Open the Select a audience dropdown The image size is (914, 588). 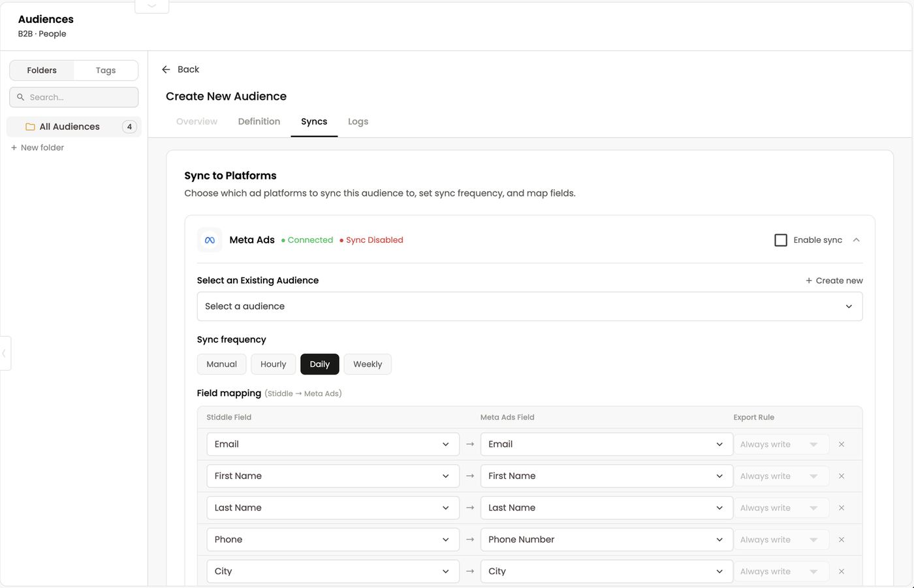click(529, 306)
